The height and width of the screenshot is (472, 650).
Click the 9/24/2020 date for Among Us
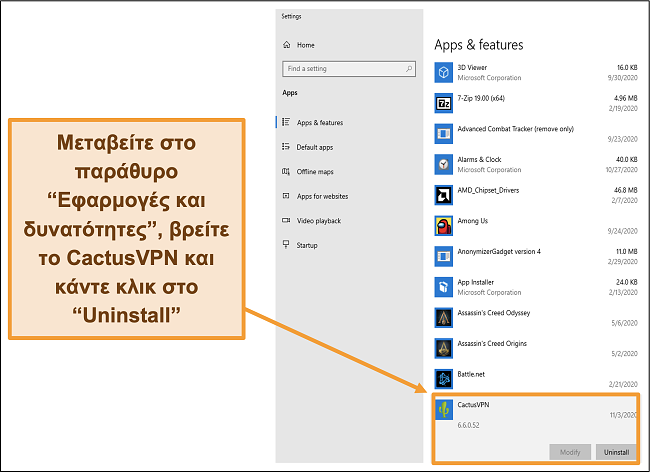click(x=623, y=231)
